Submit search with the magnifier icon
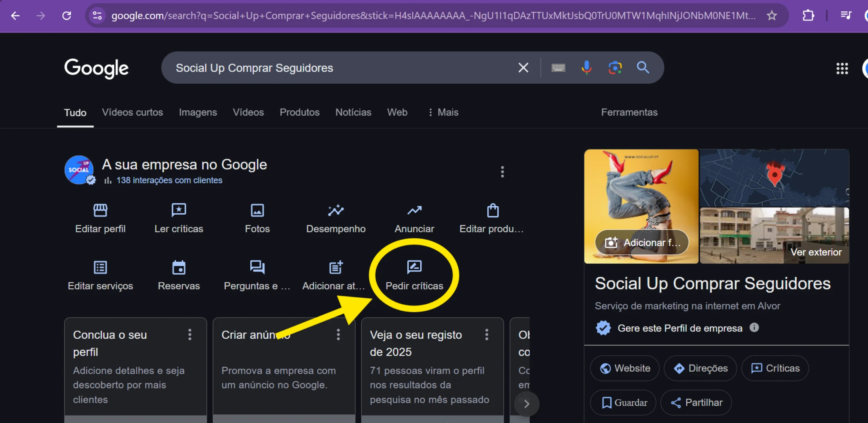 click(643, 67)
